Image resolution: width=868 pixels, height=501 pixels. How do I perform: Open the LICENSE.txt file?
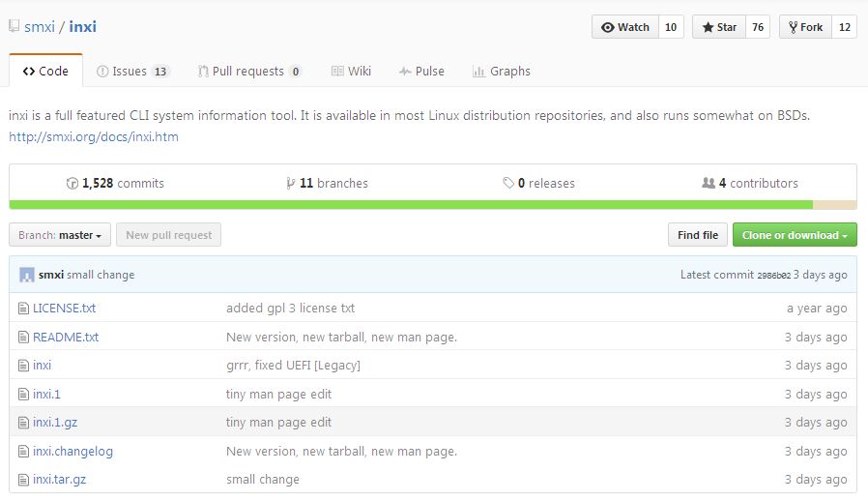(64, 309)
